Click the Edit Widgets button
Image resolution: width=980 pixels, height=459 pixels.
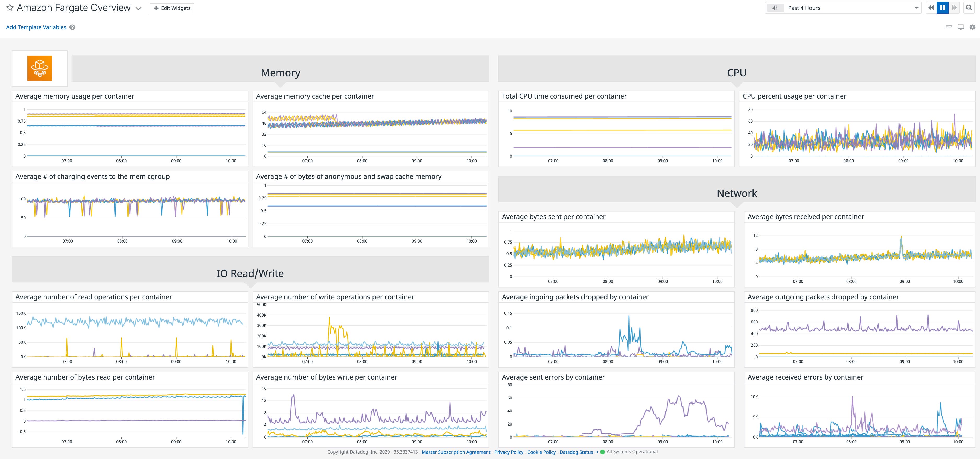172,8
